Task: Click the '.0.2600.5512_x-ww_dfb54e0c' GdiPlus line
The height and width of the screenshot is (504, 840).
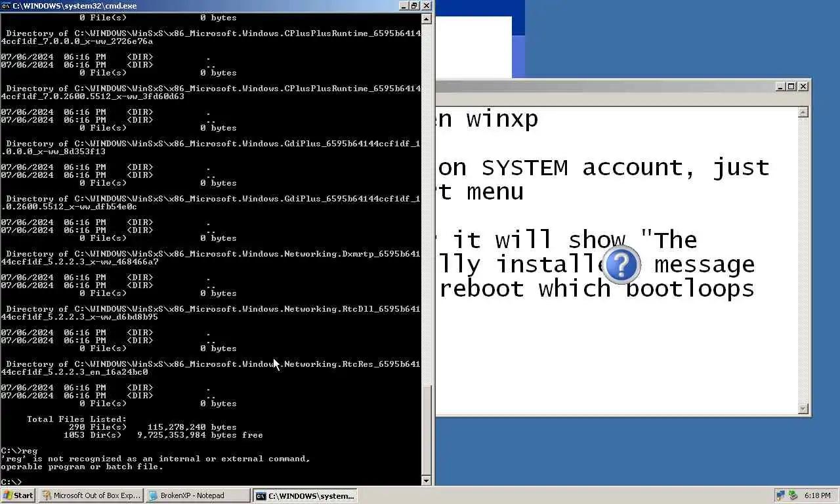Action: pyautogui.click(x=69, y=207)
